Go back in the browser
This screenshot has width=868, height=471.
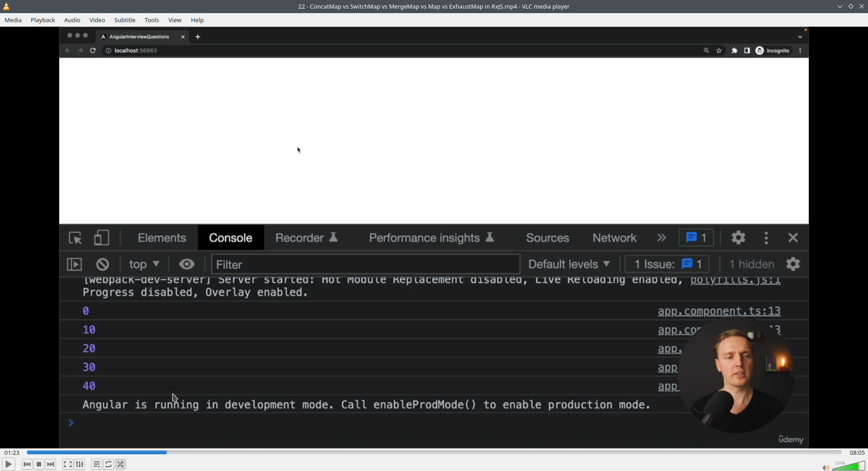68,51
